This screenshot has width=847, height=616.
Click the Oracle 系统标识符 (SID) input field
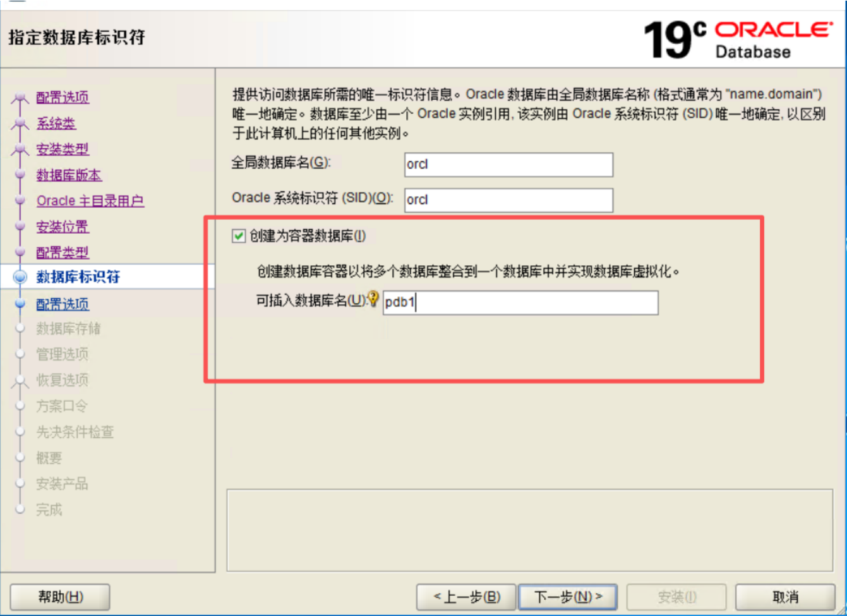coord(508,200)
